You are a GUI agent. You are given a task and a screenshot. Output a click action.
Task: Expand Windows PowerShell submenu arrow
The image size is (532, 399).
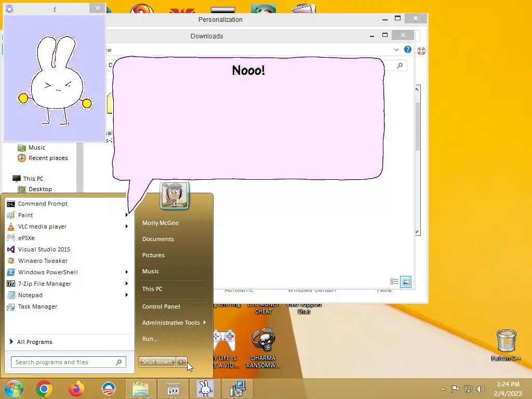click(127, 272)
